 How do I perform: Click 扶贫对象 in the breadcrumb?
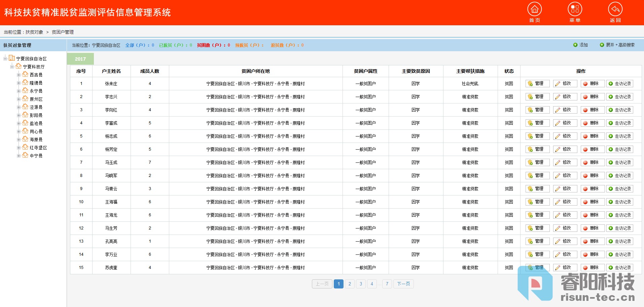[34, 32]
